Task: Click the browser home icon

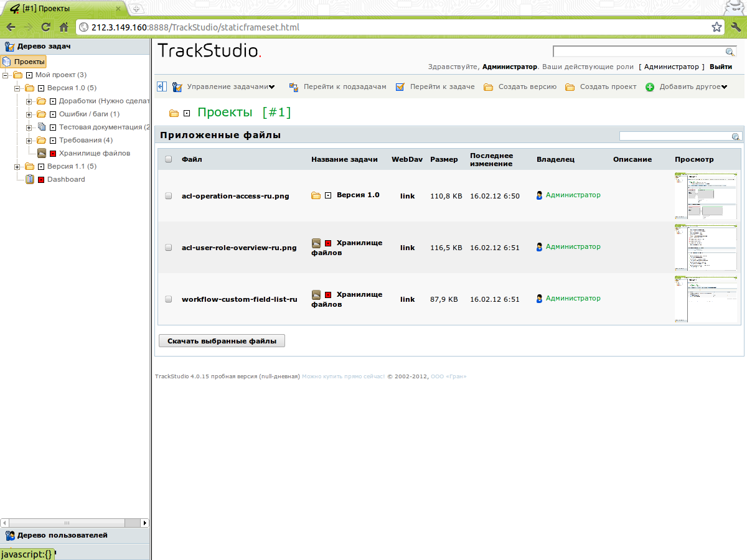Action: 63,27
